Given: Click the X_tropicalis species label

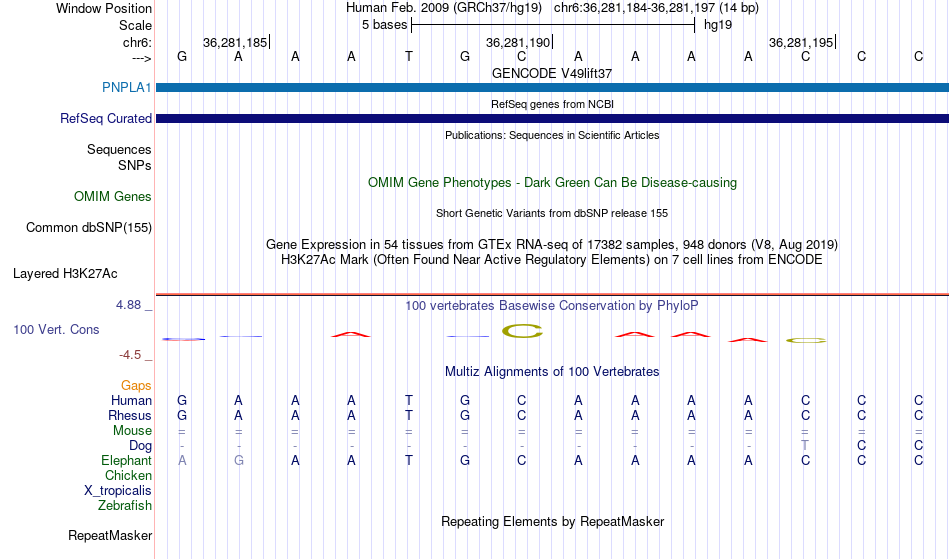Looking at the screenshot, I should (x=118, y=491).
